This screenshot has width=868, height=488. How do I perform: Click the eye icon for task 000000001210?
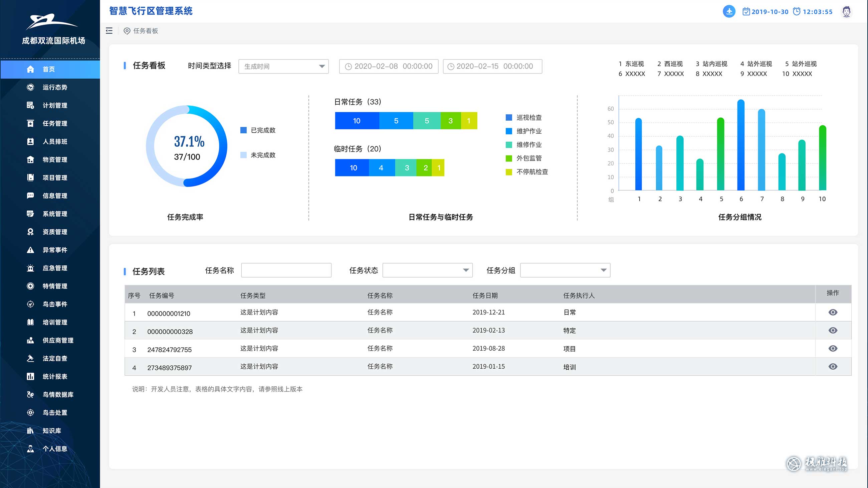click(x=833, y=312)
